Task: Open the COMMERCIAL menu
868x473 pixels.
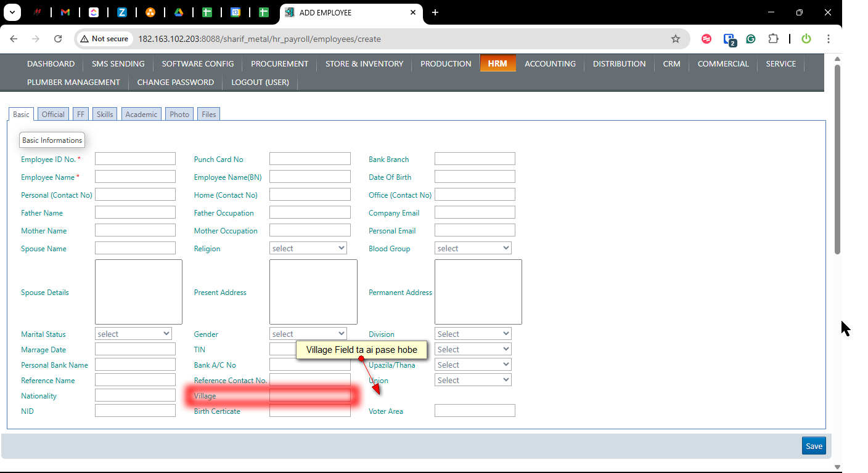Action: pyautogui.click(x=723, y=63)
